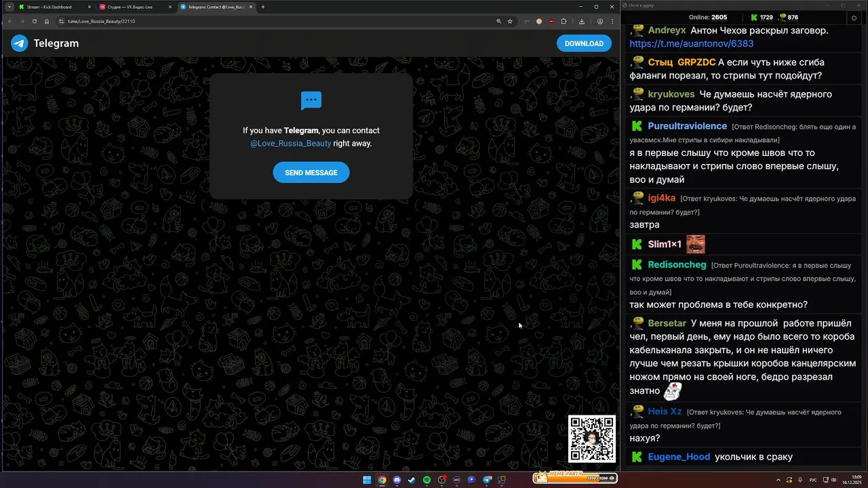The image size is (868, 488).
Task: Click the browser forward arrow
Action: 22,21
